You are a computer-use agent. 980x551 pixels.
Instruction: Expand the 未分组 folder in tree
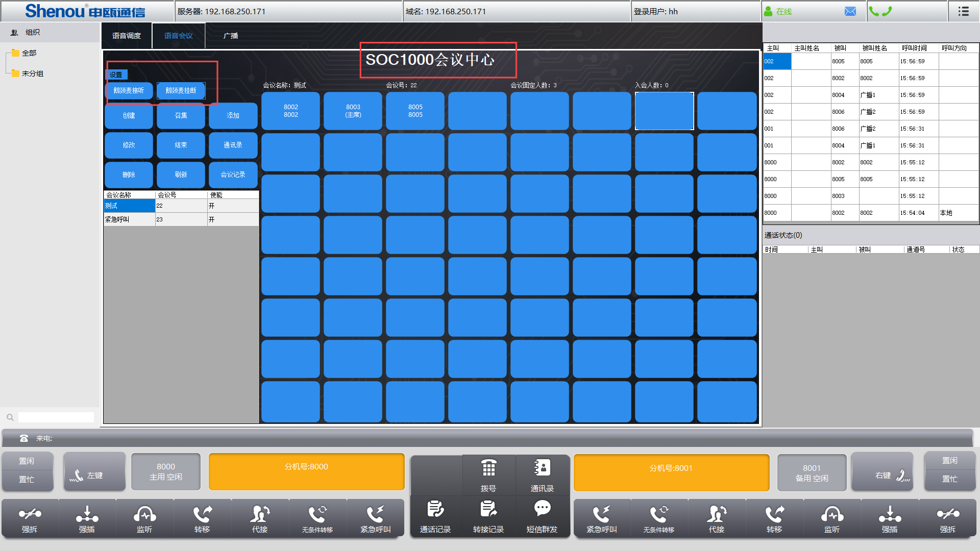[x=32, y=73]
